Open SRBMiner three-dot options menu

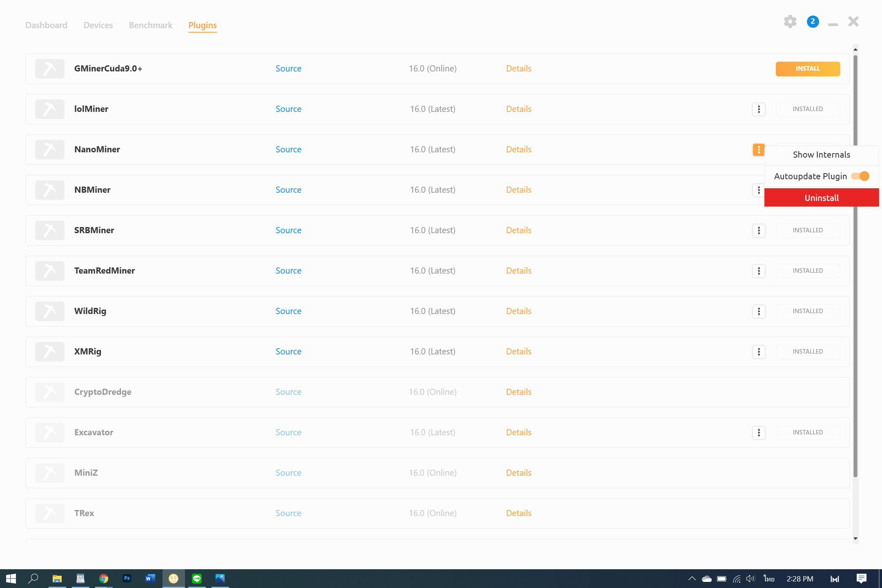[x=759, y=230]
